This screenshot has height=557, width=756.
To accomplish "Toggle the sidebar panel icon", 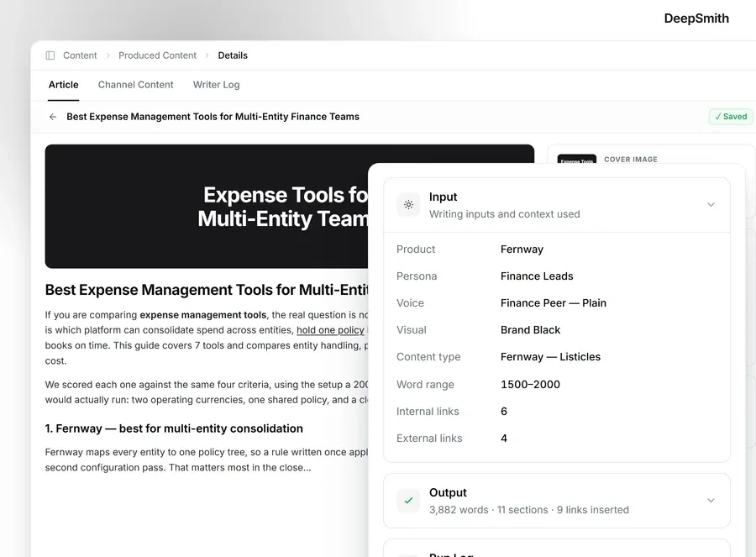I will [x=50, y=55].
